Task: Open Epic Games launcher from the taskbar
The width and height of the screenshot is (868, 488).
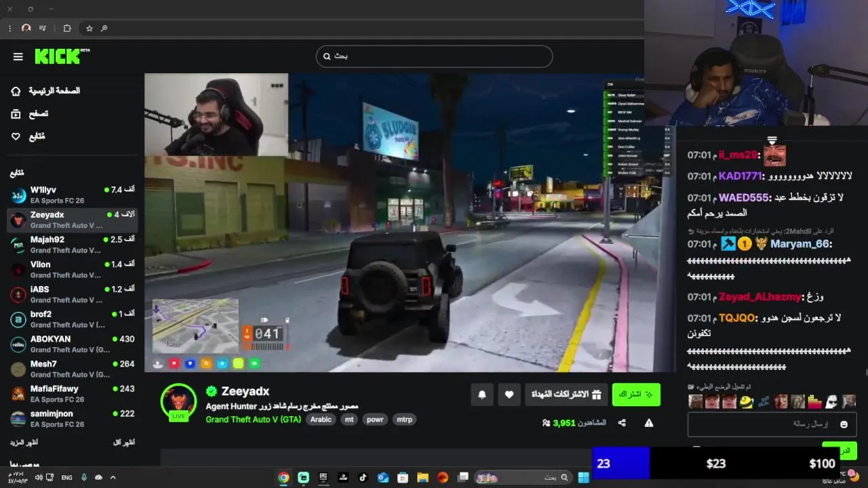Action: pos(323,477)
